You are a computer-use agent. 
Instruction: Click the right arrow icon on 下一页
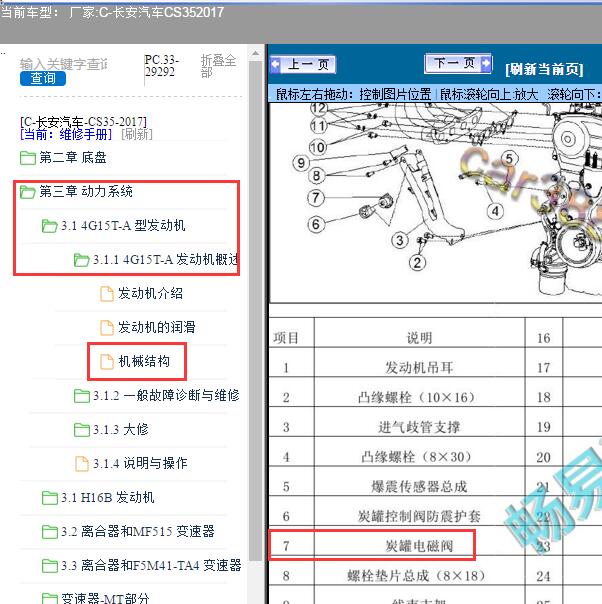486,63
